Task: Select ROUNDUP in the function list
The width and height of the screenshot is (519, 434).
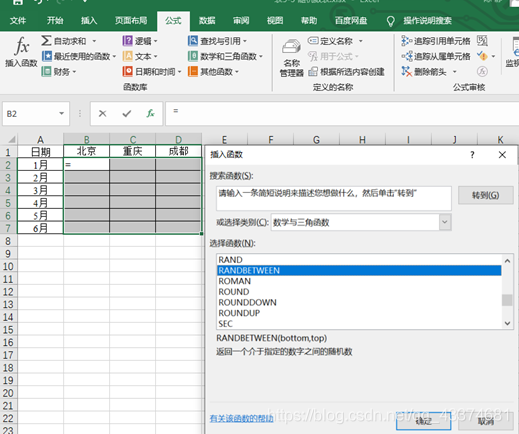Action: 359,313
